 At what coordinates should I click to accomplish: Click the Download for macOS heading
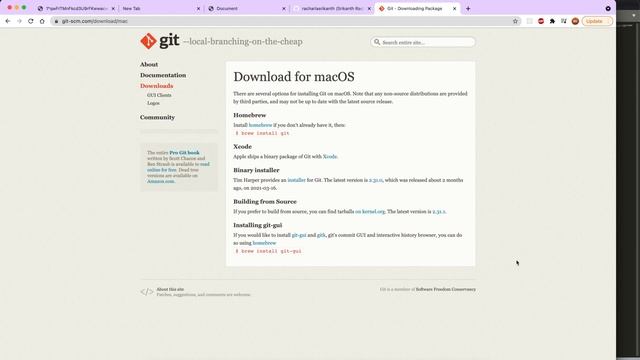pos(294,77)
